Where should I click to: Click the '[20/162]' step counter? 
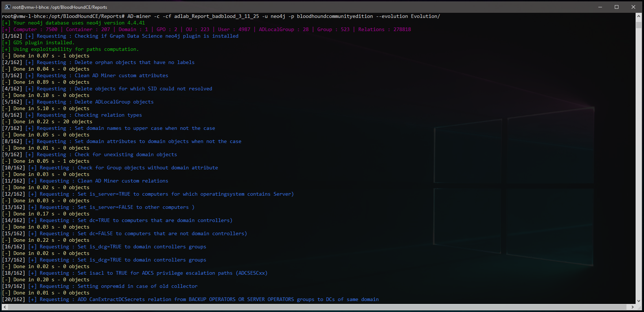pos(14,299)
